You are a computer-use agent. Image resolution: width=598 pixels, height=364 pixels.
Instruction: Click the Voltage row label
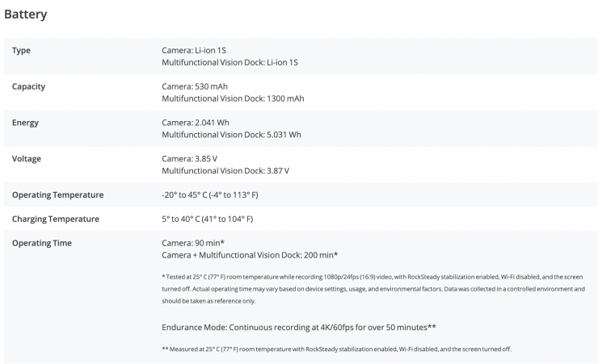27,159
